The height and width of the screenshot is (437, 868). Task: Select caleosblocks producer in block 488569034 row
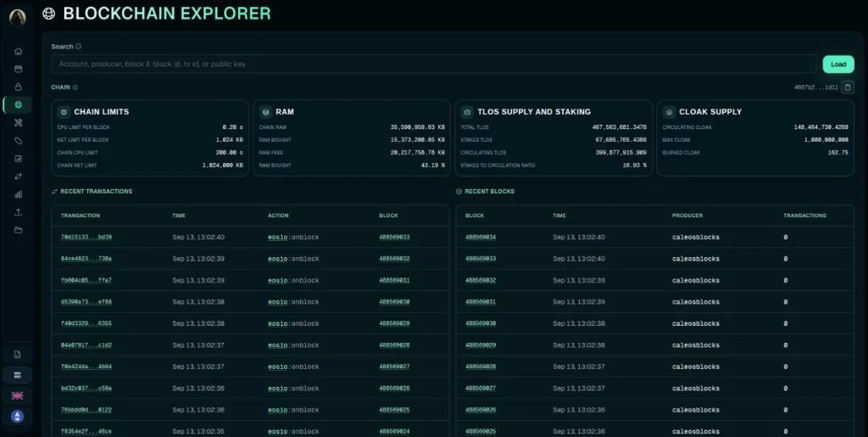(x=696, y=237)
